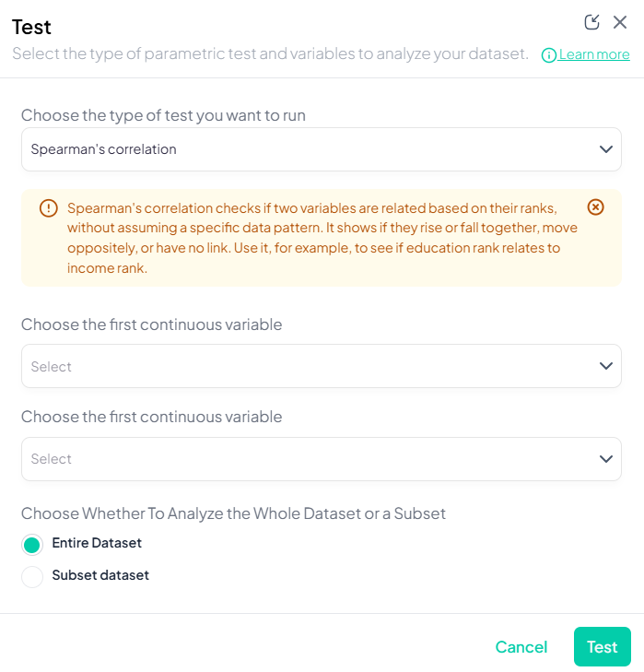Select the Subset dataset radio button
This screenshot has height=672, width=644.
coord(32,576)
